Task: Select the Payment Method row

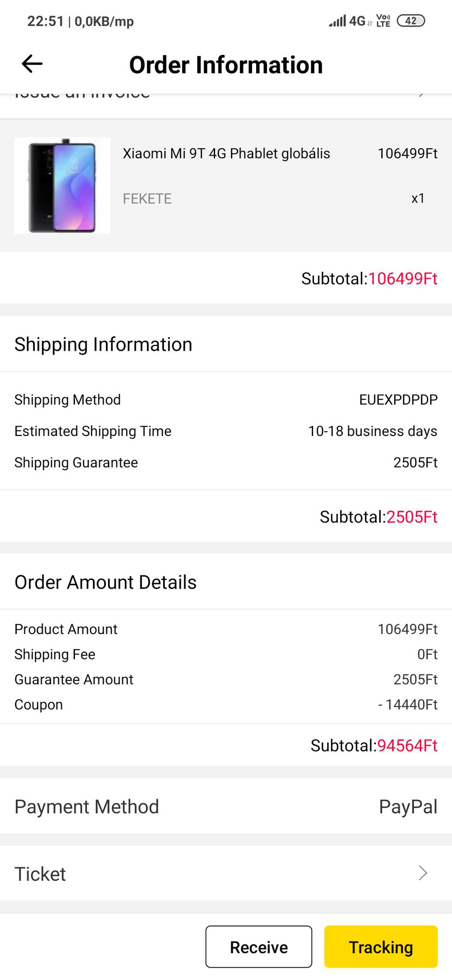Action: 226,806
